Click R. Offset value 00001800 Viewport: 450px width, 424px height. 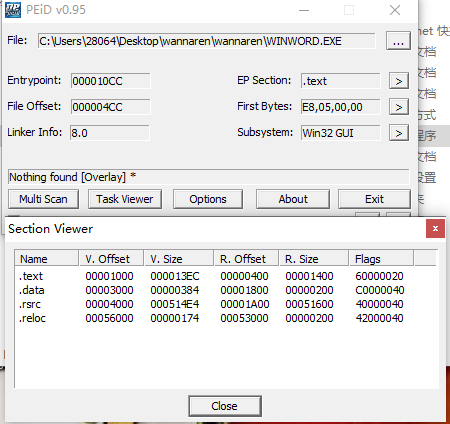(x=244, y=290)
